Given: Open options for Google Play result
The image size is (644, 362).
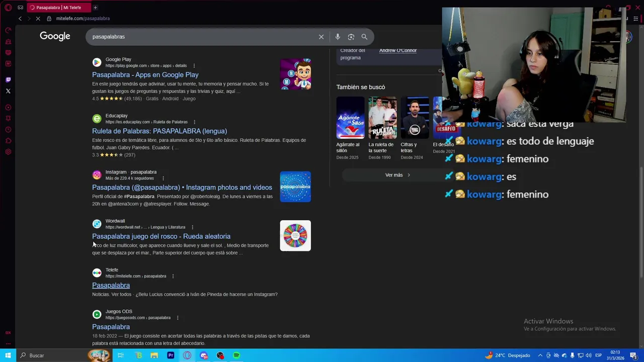Looking at the screenshot, I should click(194, 66).
